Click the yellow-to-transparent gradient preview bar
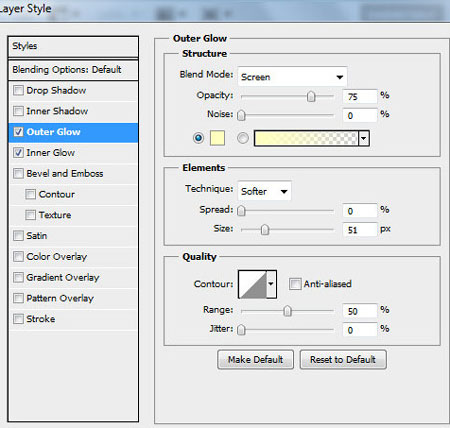The width and height of the screenshot is (450, 428). pos(306,138)
